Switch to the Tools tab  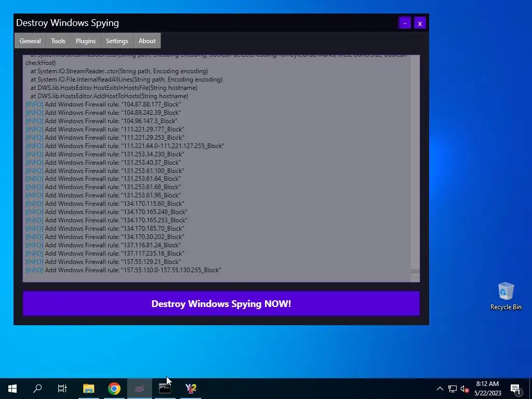58,41
